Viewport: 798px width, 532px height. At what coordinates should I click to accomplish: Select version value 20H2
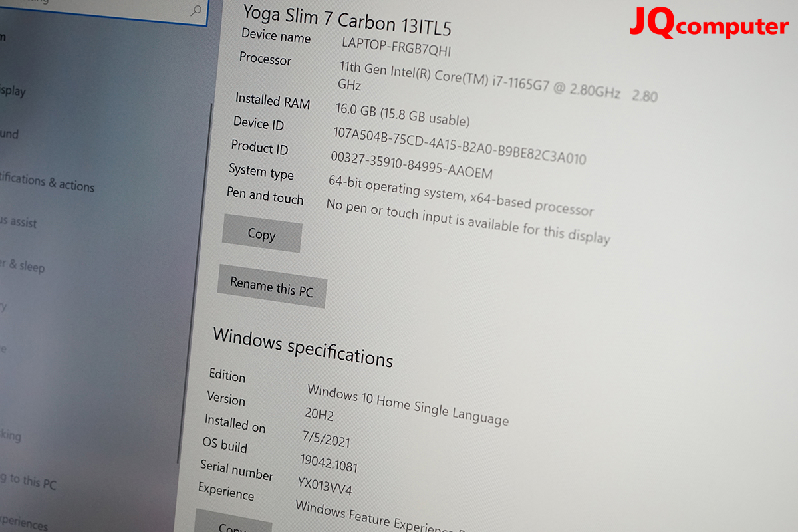319,414
